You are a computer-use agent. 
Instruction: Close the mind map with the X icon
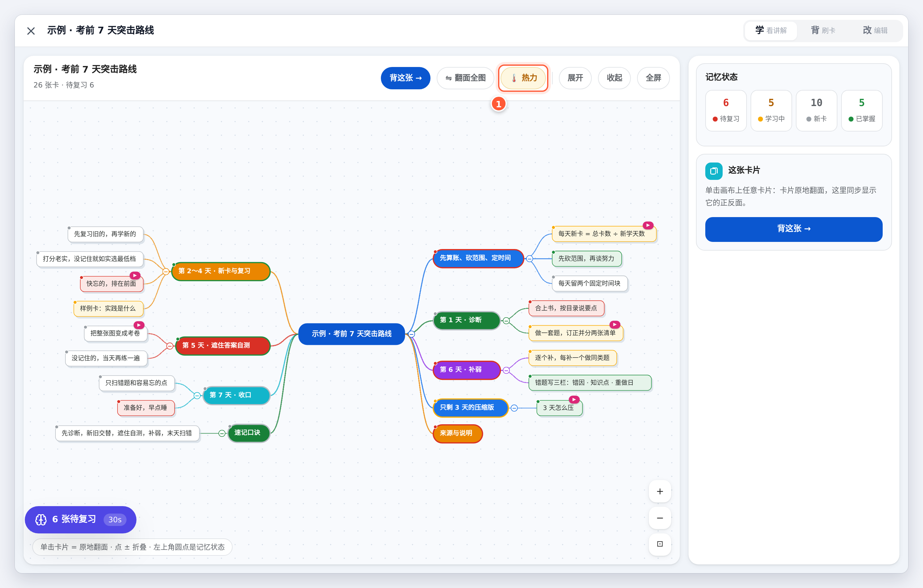[x=31, y=31]
